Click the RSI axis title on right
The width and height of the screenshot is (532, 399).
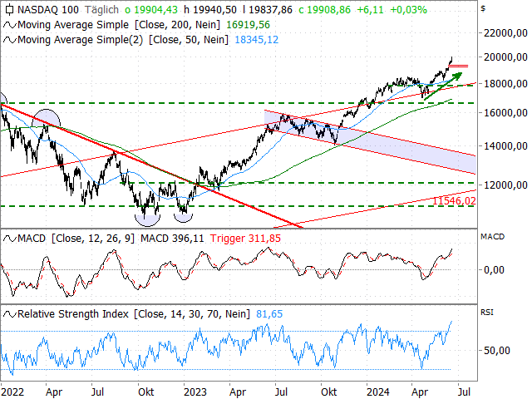[487, 313]
